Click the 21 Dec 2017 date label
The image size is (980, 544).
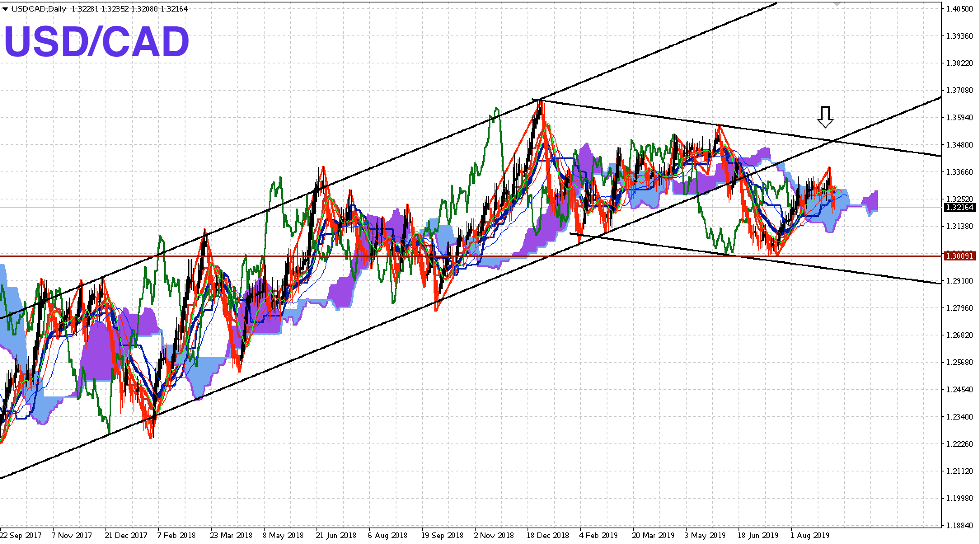pos(126,536)
